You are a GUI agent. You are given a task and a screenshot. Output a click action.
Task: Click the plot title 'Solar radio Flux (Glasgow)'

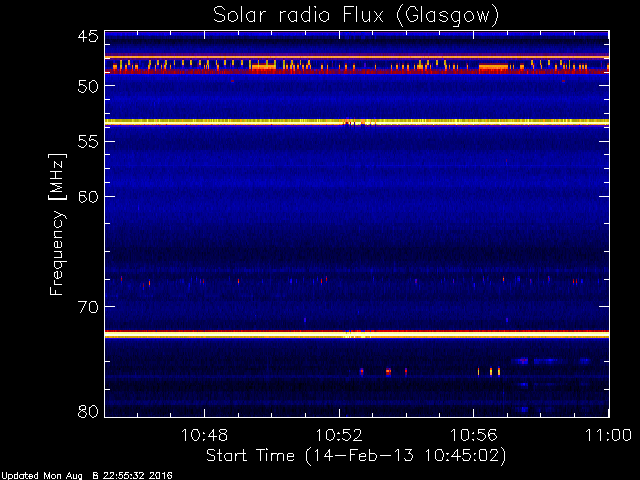[x=356, y=16]
